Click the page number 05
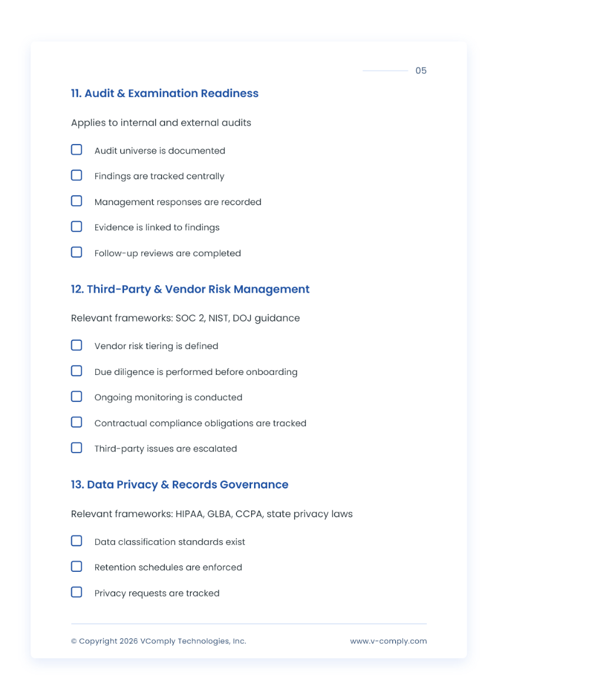Viewport: 598px width, 700px height. tap(421, 71)
